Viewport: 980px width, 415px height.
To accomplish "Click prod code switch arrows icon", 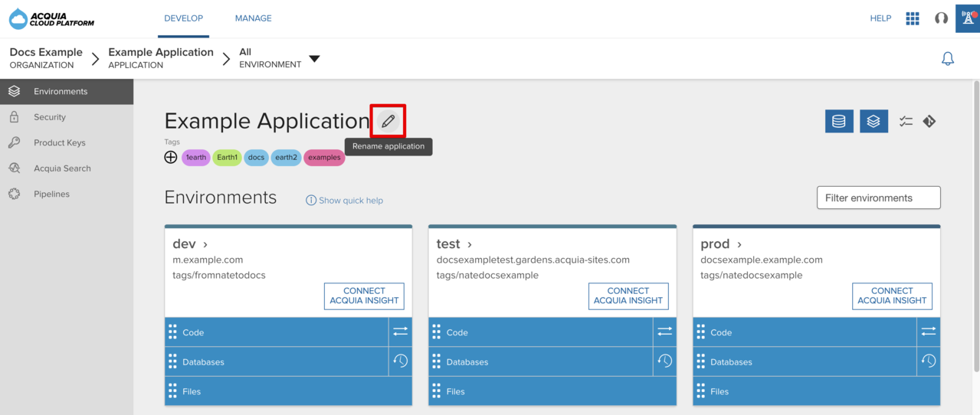I will (x=929, y=332).
